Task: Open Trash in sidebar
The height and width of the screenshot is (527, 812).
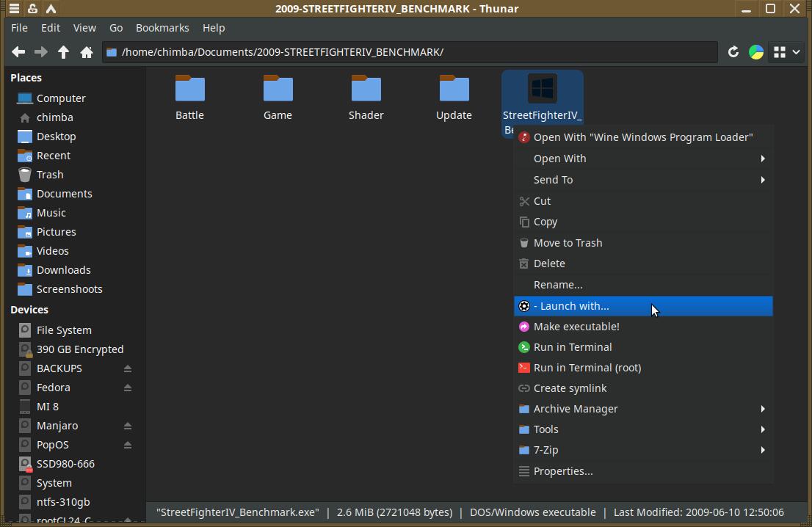Action: click(x=73, y=175)
